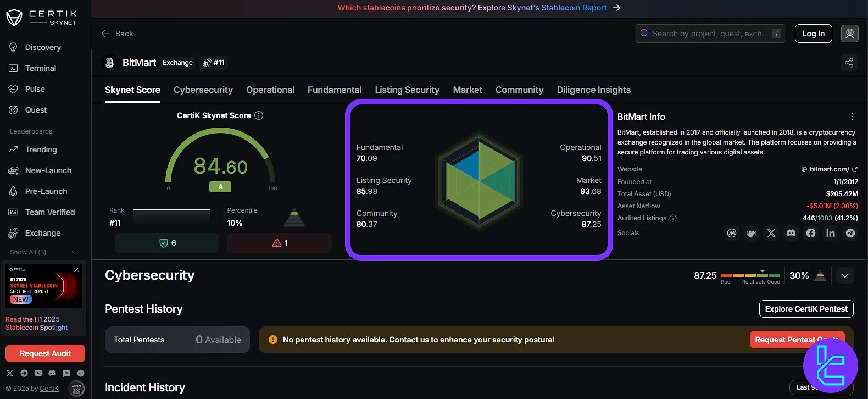Click the #11 rank badge beside Exchange
Image resolution: width=868 pixels, height=399 pixels.
[214, 63]
